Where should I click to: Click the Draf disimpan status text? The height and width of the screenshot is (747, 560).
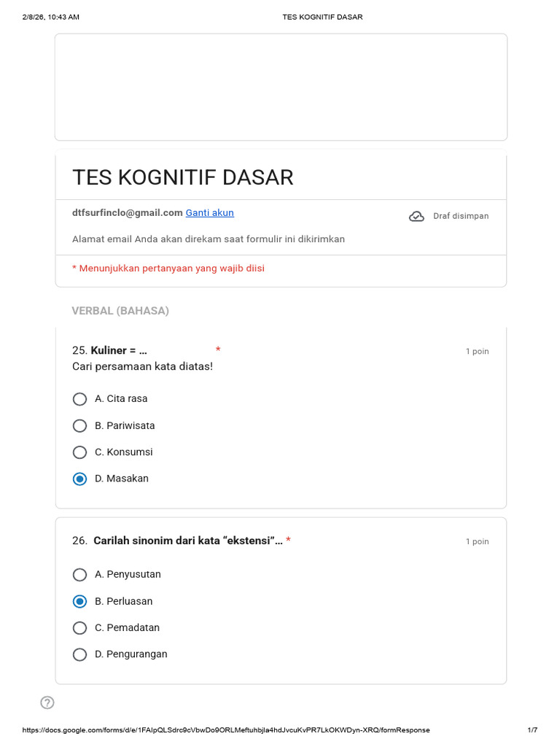tap(461, 216)
